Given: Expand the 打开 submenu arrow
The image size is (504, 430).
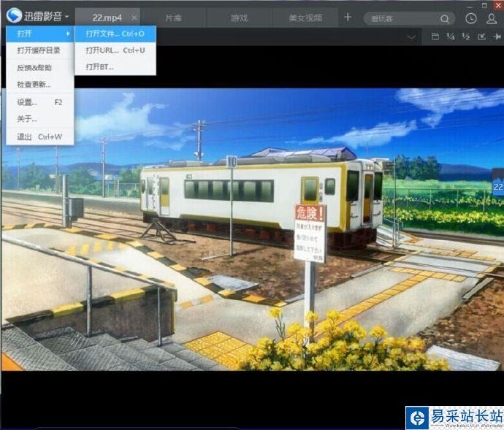Looking at the screenshot, I should 68,34.
